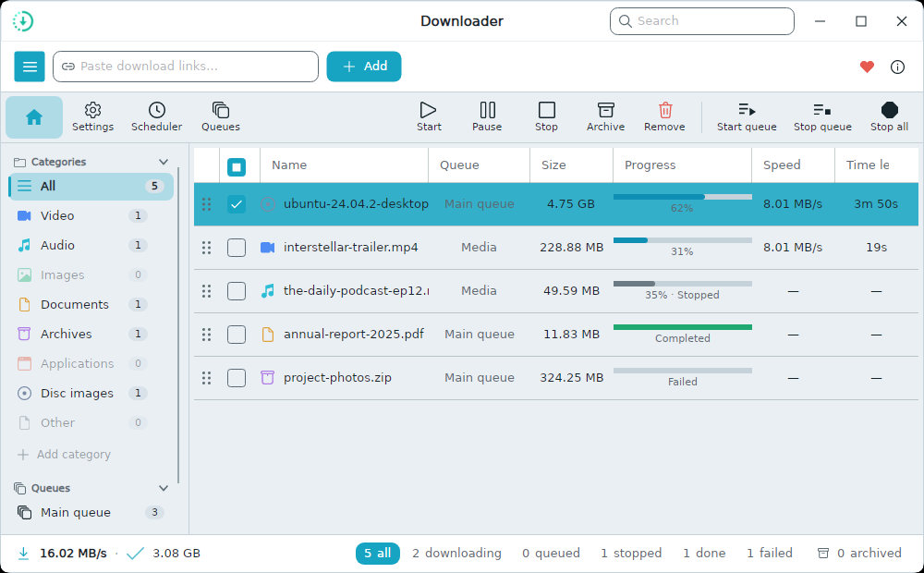Check the project-photos.zip checkbox
The height and width of the screenshot is (573, 924).
[x=237, y=378]
